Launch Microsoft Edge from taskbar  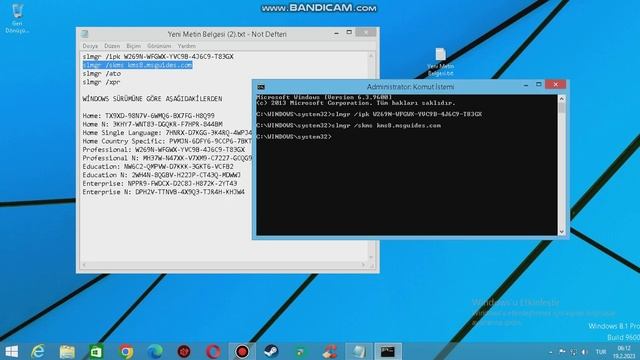[x=155, y=351]
